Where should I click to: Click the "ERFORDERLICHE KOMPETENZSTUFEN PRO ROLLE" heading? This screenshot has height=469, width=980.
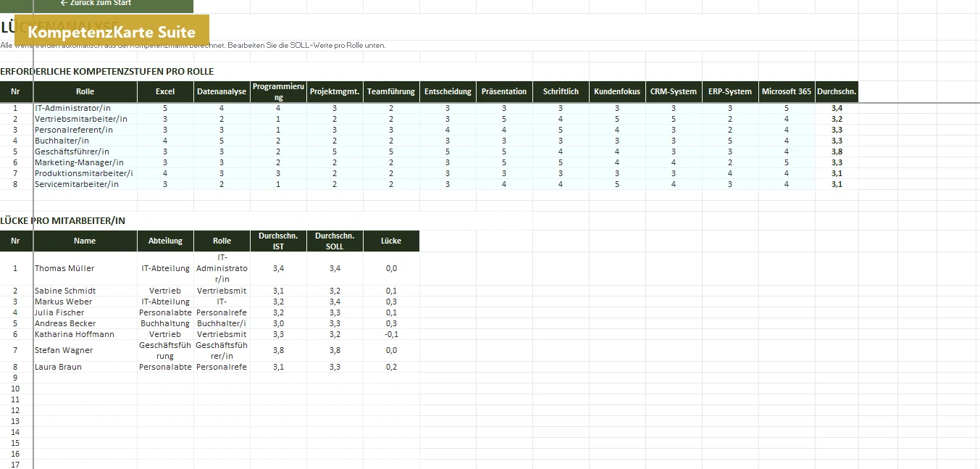(x=107, y=72)
